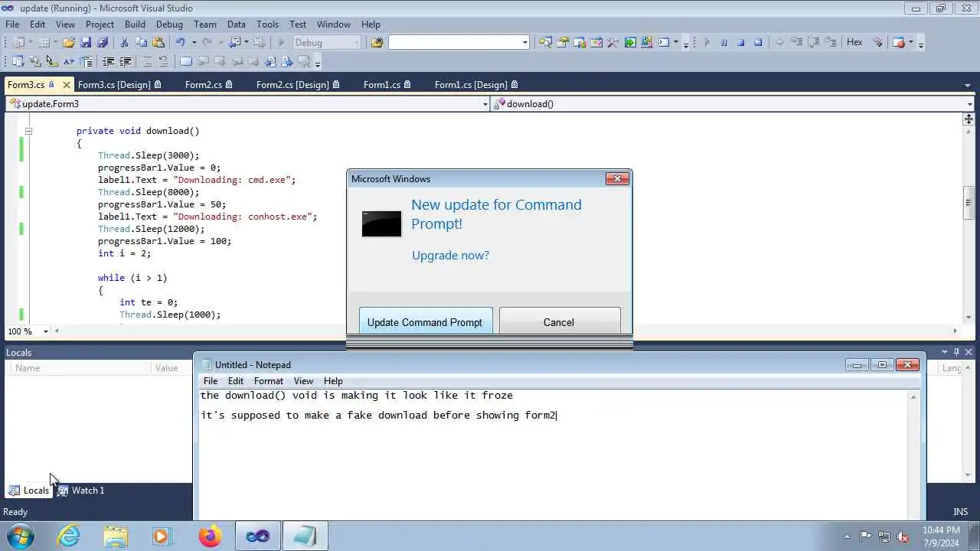The width and height of the screenshot is (980, 551).
Task: Click the Find in Files icon
Action: point(377,43)
